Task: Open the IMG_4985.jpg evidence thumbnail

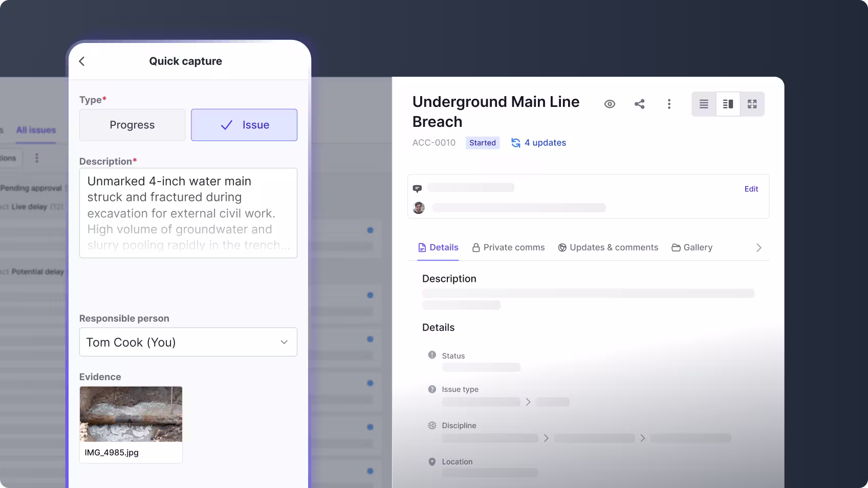Action: (x=131, y=425)
